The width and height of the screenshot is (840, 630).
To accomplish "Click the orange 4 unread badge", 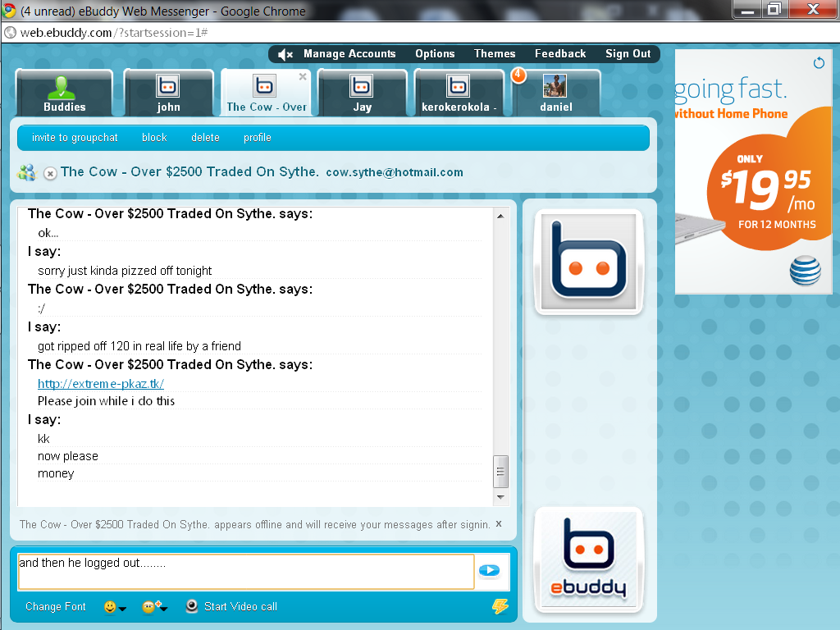I will (518, 75).
